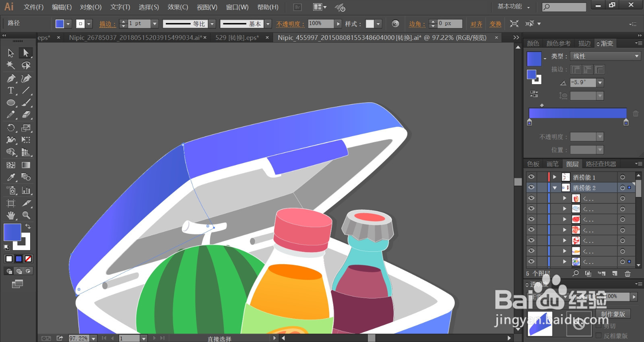Select the Direct Selection tool

point(26,53)
